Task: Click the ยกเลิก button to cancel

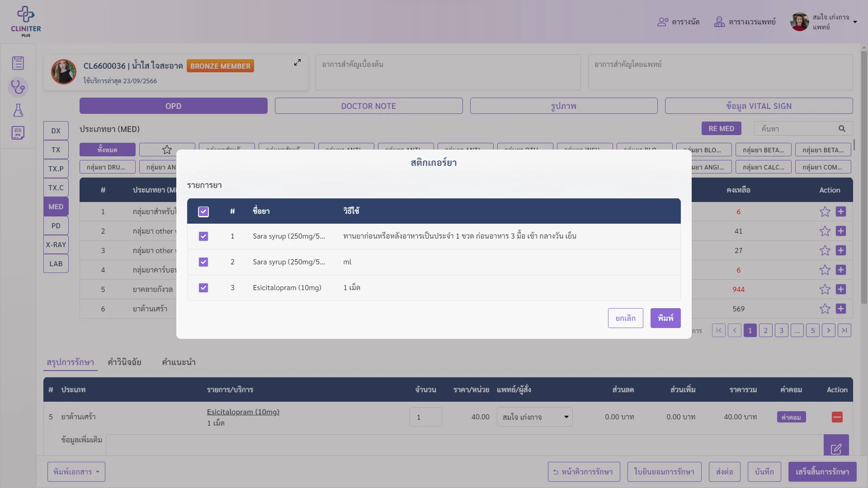Action: pos(626,318)
